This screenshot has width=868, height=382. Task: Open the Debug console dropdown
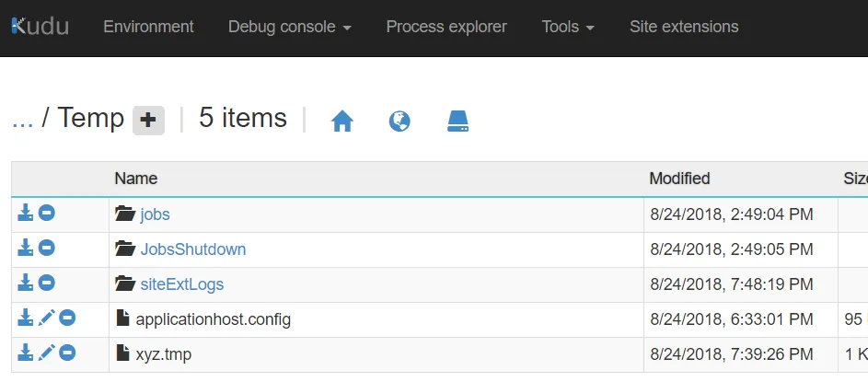(290, 27)
